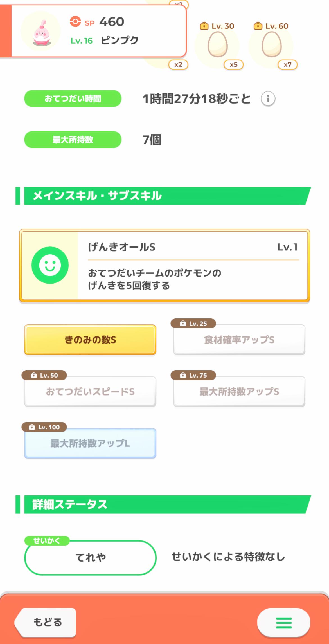Tap the green smiley げんきオールS skill icon
This screenshot has height=644, width=329.
point(50,265)
